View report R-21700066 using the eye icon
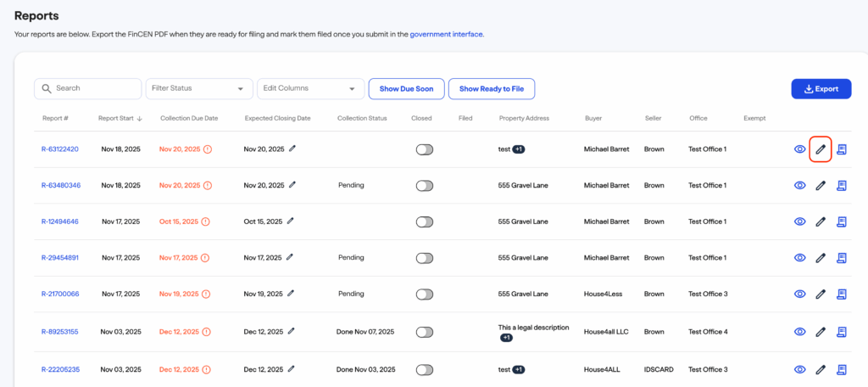This screenshot has height=387, width=868. (x=799, y=294)
